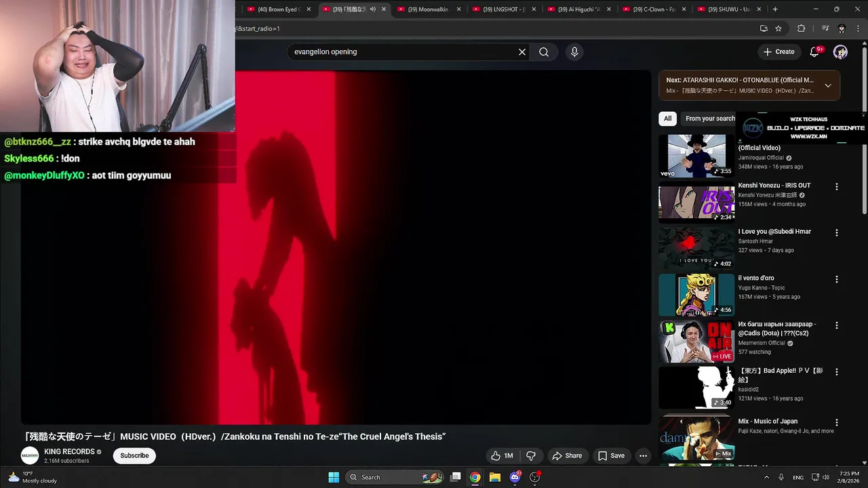Open the KING RECORDS channel avatar

point(30,455)
